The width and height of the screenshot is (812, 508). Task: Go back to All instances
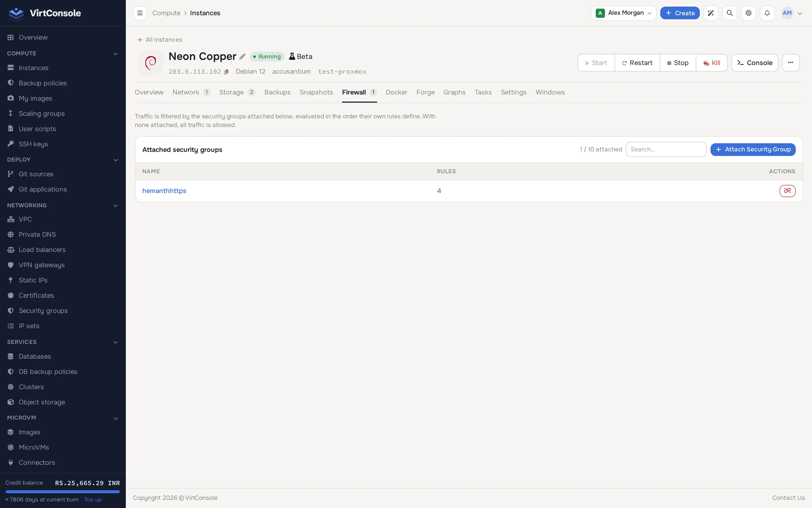coord(160,40)
